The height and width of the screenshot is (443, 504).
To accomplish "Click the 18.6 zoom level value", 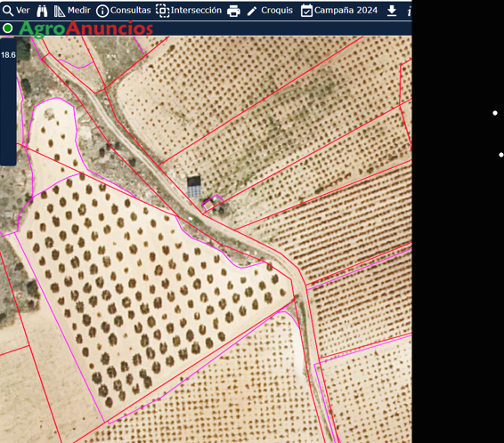I will tap(8, 55).
